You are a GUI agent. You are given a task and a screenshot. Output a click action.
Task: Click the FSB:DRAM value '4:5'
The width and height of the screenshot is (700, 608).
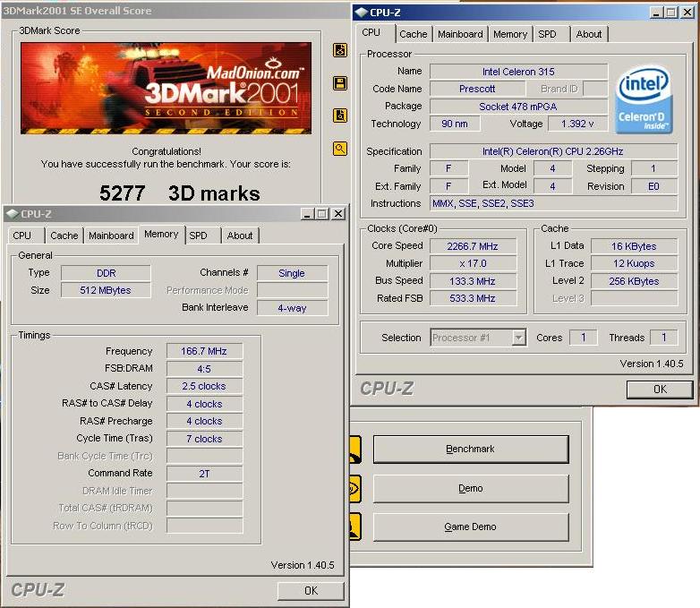[x=204, y=369]
